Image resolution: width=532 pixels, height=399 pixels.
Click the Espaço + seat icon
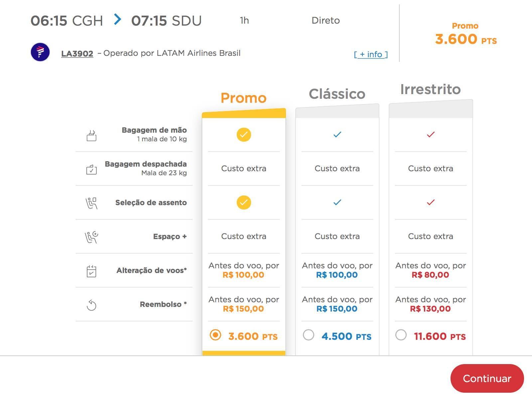pyautogui.click(x=91, y=237)
